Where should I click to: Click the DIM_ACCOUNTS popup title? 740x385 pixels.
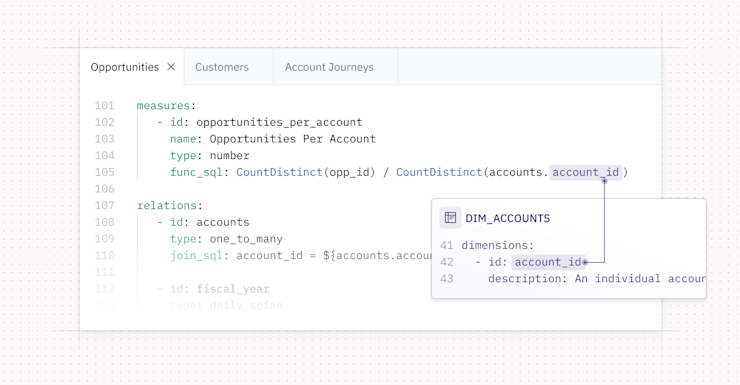tap(507, 218)
